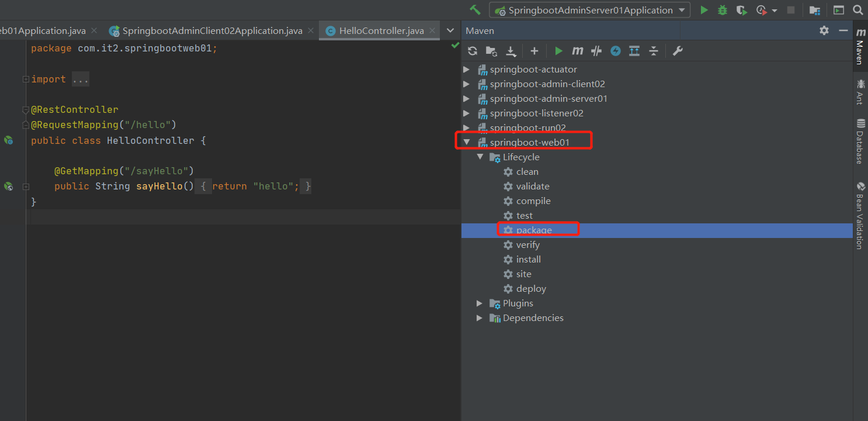
Task: Expand the springboot-admin-server01 module
Action: coord(466,98)
